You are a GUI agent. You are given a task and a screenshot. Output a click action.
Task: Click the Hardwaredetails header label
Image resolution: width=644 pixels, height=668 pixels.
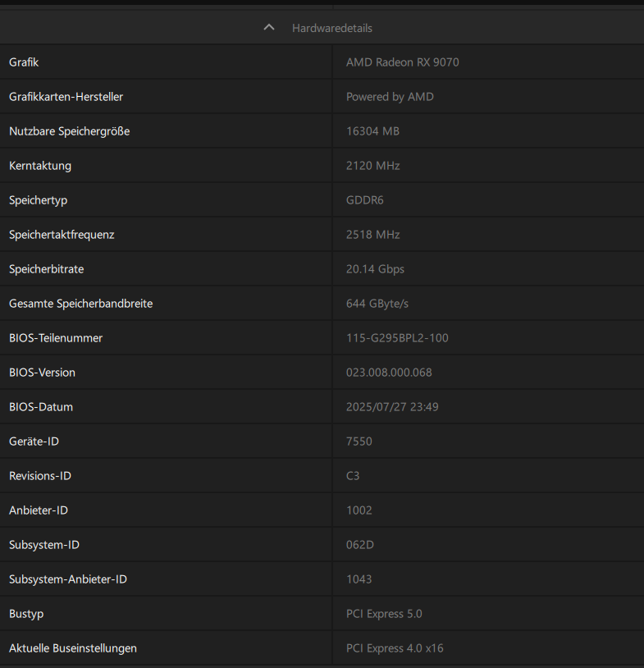pos(331,28)
